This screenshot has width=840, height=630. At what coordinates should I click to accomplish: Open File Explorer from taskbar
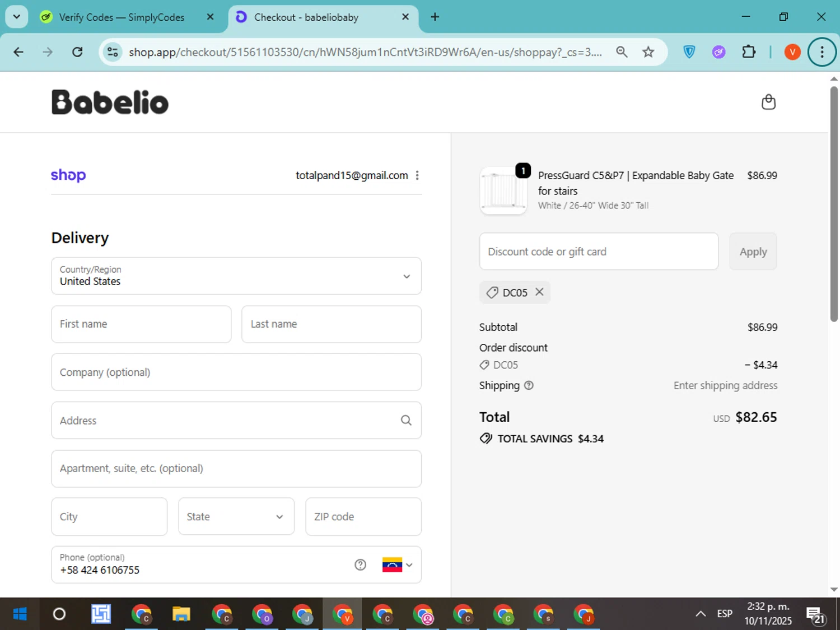(x=181, y=614)
